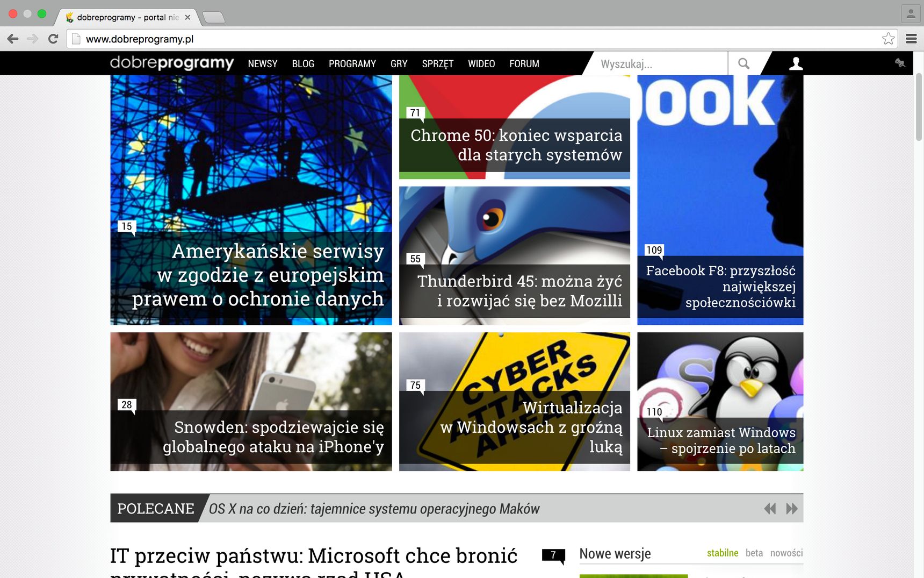Select the stabilne tab

(723, 553)
